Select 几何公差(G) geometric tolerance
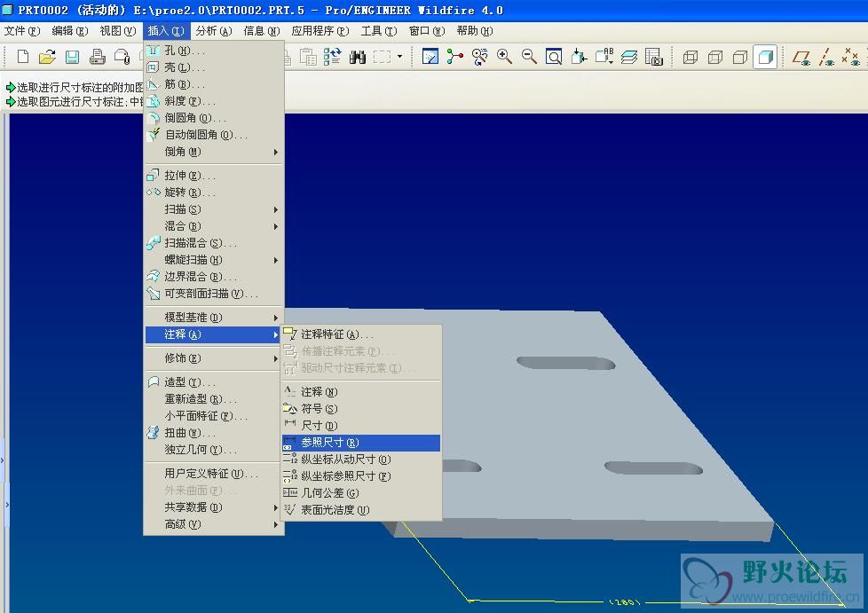The height and width of the screenshot is (613, 868). (361, 493)
